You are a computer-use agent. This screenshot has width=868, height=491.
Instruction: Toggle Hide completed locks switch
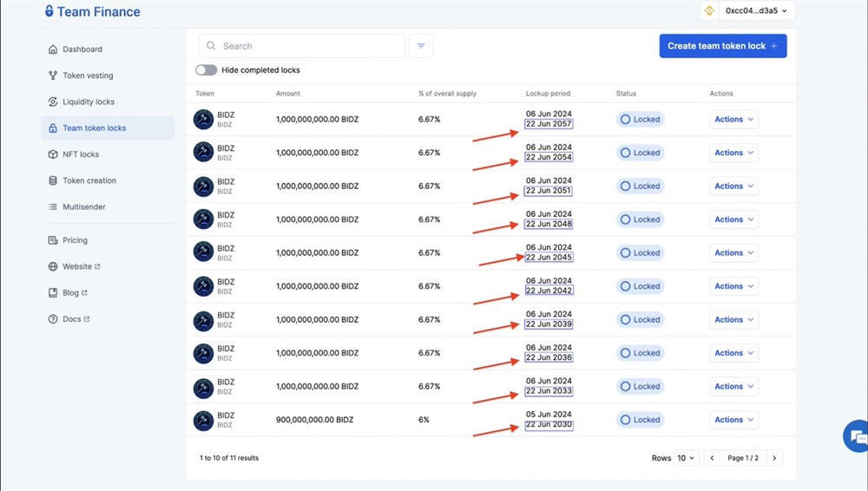[206, 70]
